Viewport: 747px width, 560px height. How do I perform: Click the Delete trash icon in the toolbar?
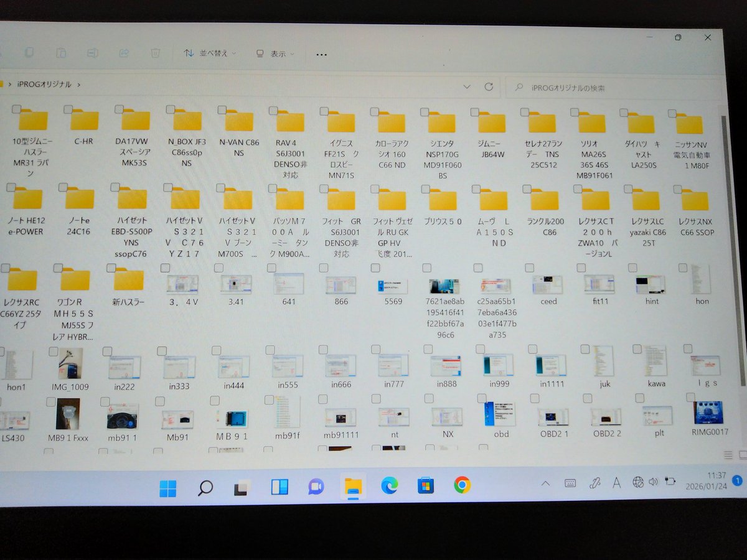point(155,53)
